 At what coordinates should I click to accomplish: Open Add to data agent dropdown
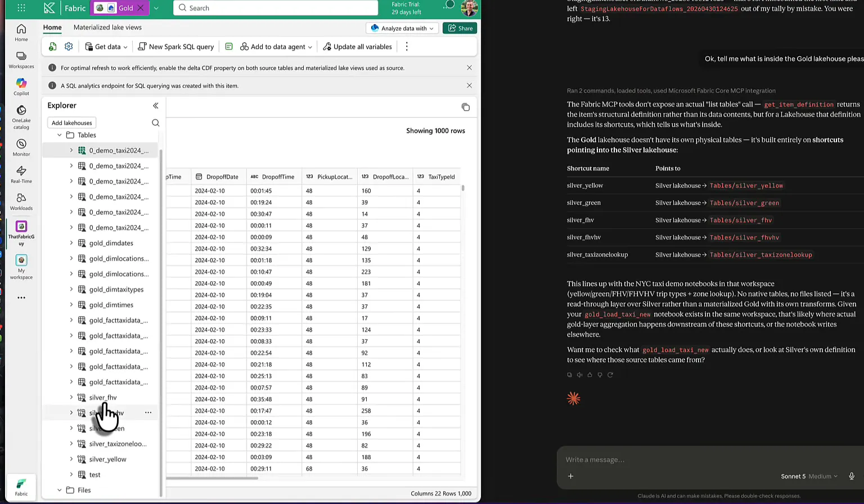pos(276,47)
